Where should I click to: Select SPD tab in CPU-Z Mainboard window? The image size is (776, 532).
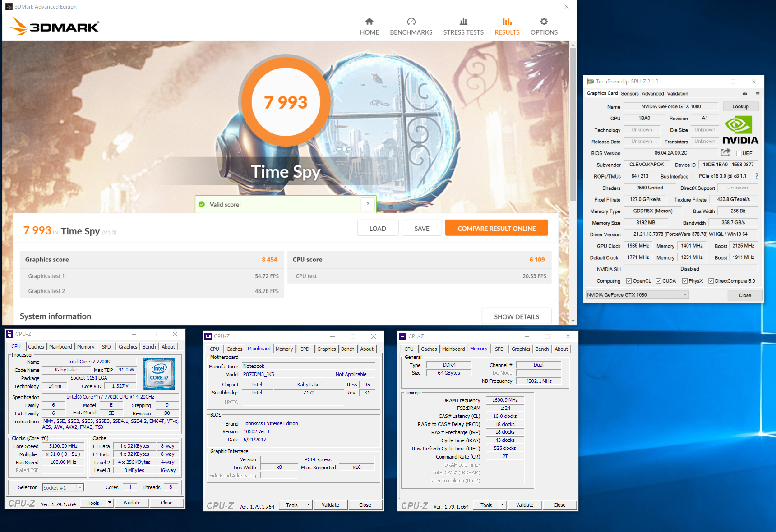305,349
